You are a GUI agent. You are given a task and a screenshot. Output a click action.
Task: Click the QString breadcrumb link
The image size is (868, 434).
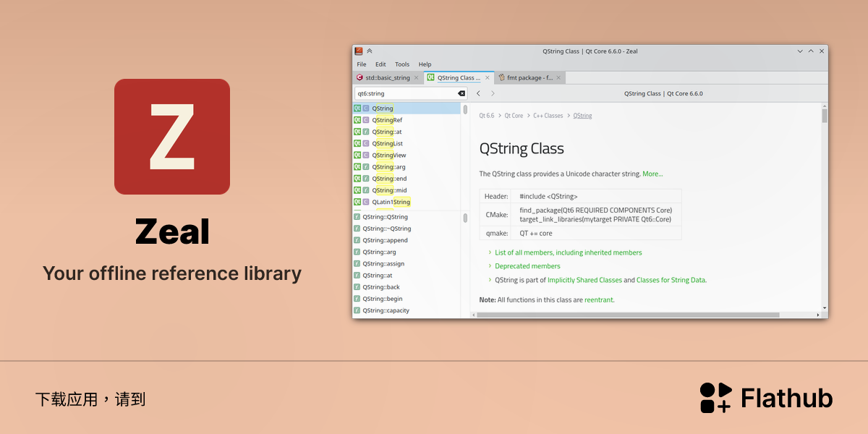582,116
